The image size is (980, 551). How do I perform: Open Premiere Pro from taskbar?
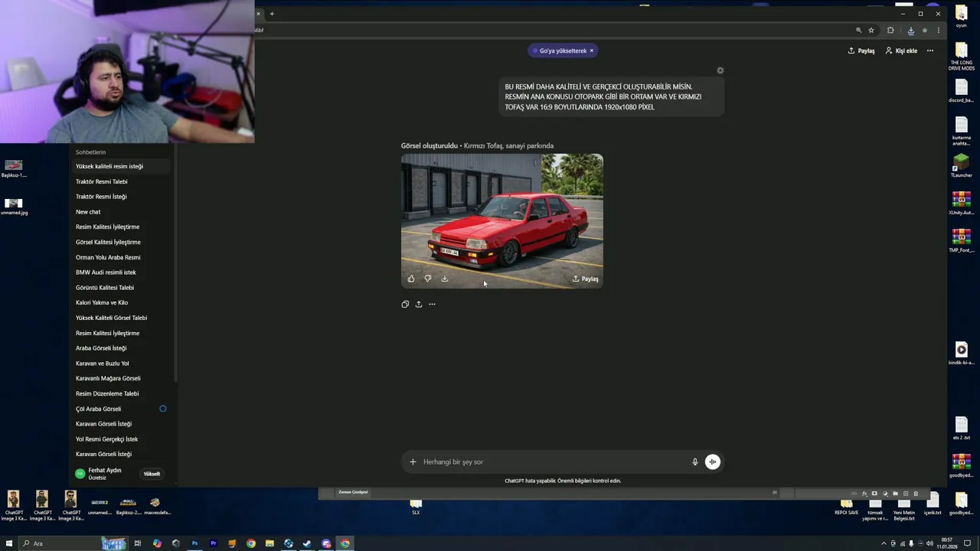pos(213,543)
